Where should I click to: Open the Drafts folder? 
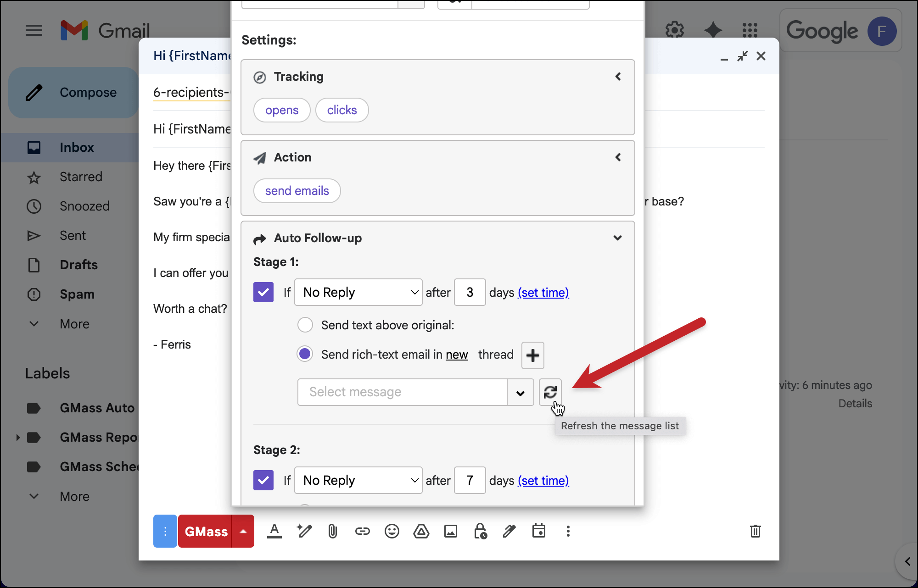pos(78,265)
